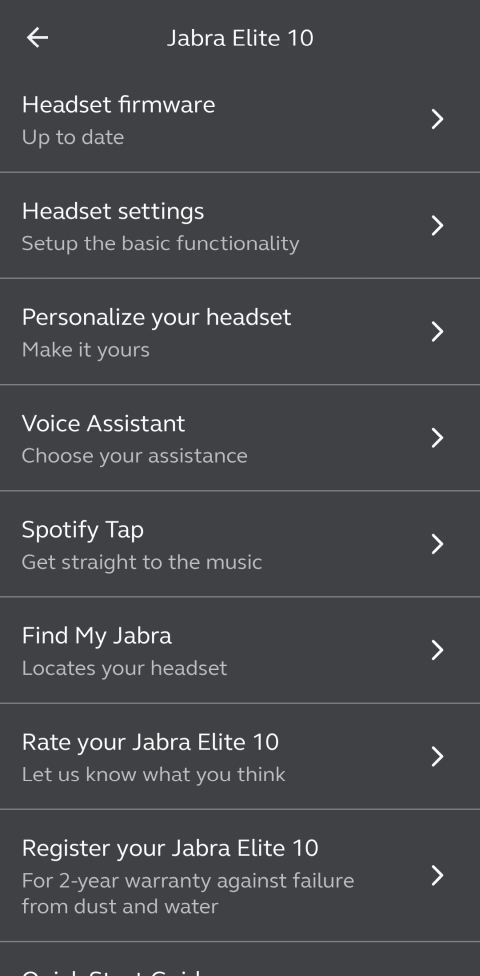Click the chevron next to Spotify Tap

pyautogui.click(x=438, y=544)
